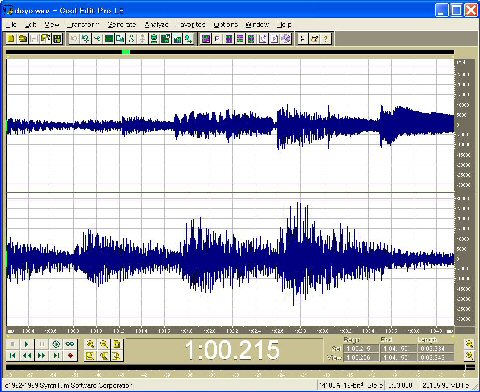Click the Sel End time field
Image resolution: width=480 pixels, height=392 pixels.
point(398,349)
